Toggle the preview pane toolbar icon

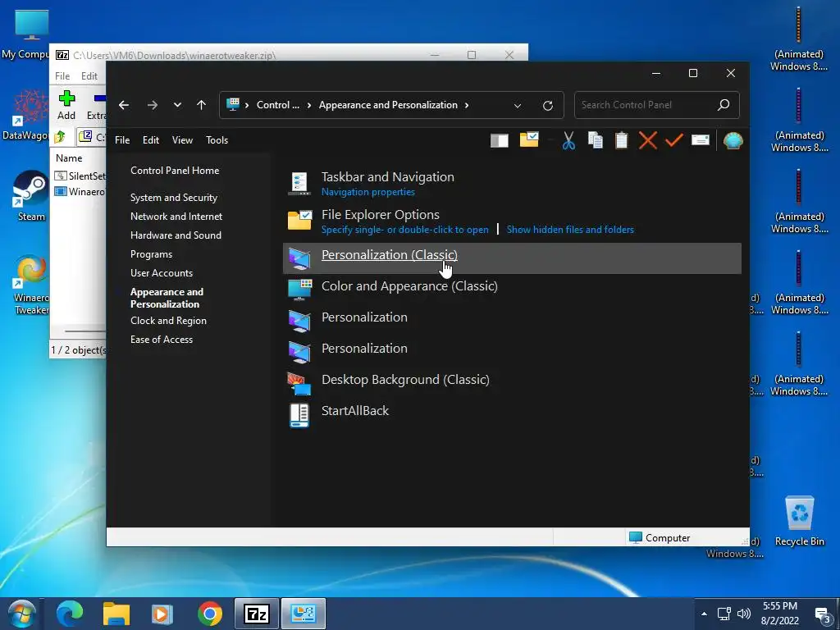point(500,141)
